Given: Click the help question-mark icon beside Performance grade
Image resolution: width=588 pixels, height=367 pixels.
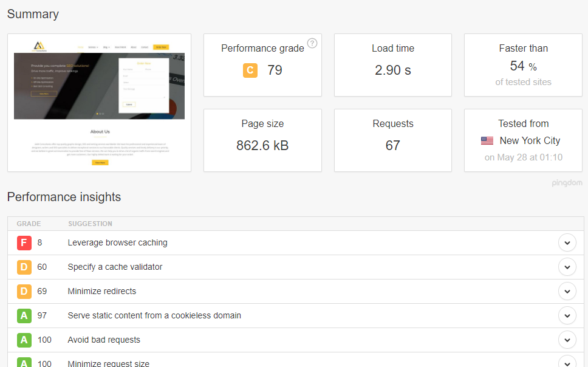Looking at the screenshot, I should pyautogui.click(x=312, y=43).
